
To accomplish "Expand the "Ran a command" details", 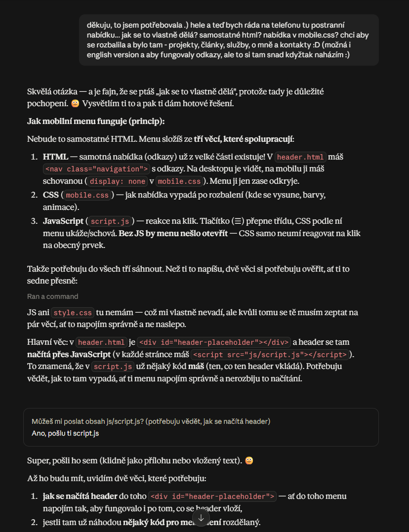I will (x=53, y=296).
